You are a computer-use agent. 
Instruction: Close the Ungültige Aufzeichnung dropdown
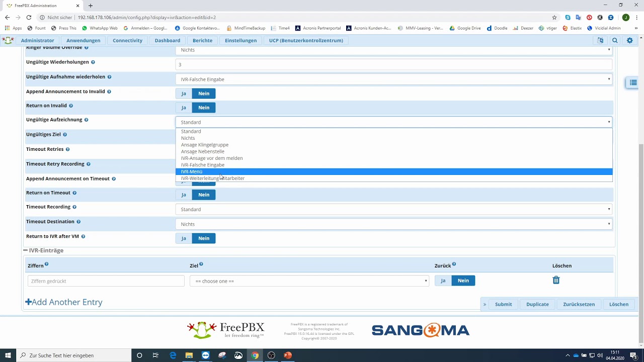394,122
